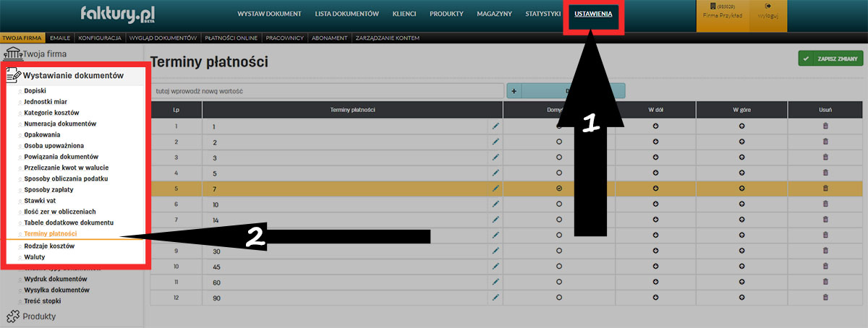This screenshot has height=328, width=868.
Task: Open the Magazyny top menu
Action: (494, 14)
